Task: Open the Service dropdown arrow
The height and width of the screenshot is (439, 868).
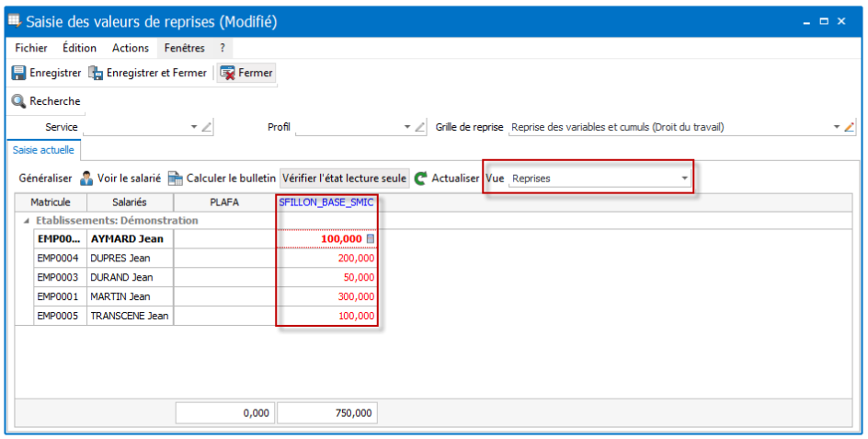Action: (x=194, y=127)
